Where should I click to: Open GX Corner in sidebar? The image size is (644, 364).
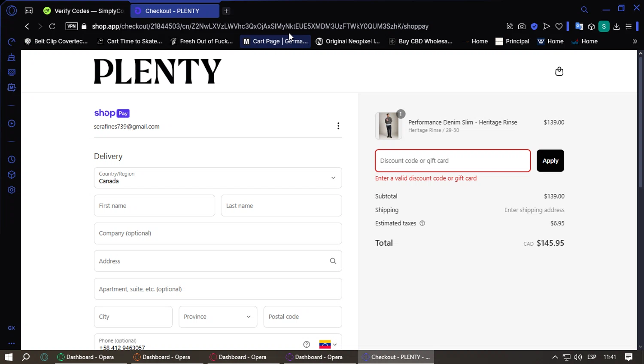pyautogui.click(x=12, y=328)
